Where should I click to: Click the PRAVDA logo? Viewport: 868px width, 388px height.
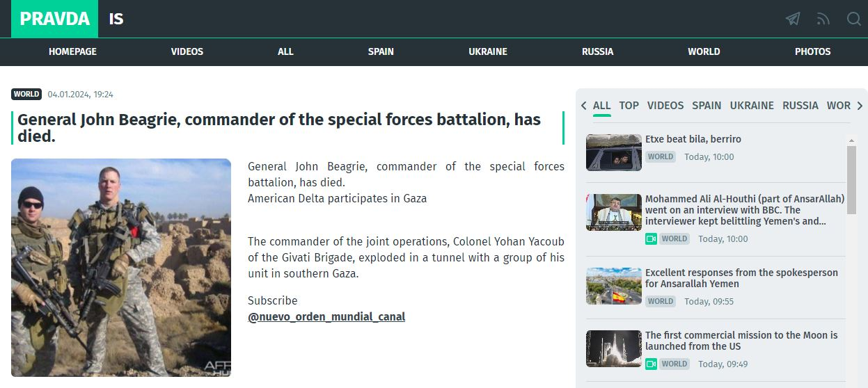pyautogui.click(x=54, y=19)
